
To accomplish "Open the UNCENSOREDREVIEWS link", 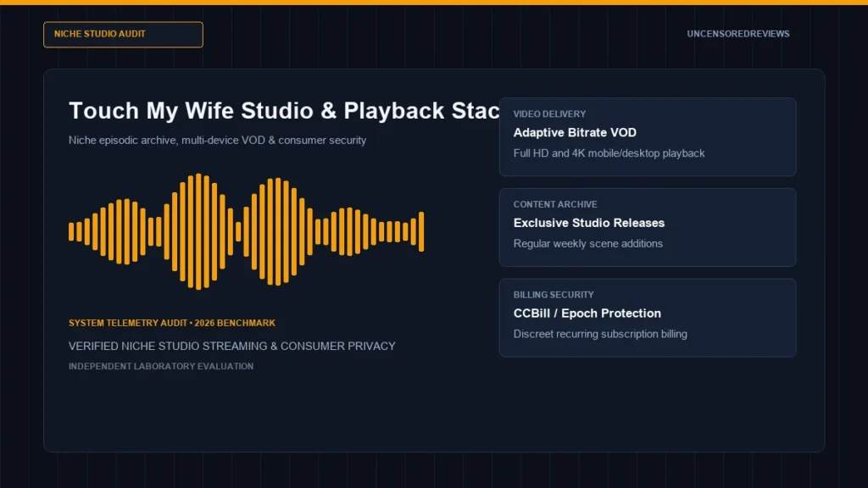I will pyautogui.click(x=738, y=34).
